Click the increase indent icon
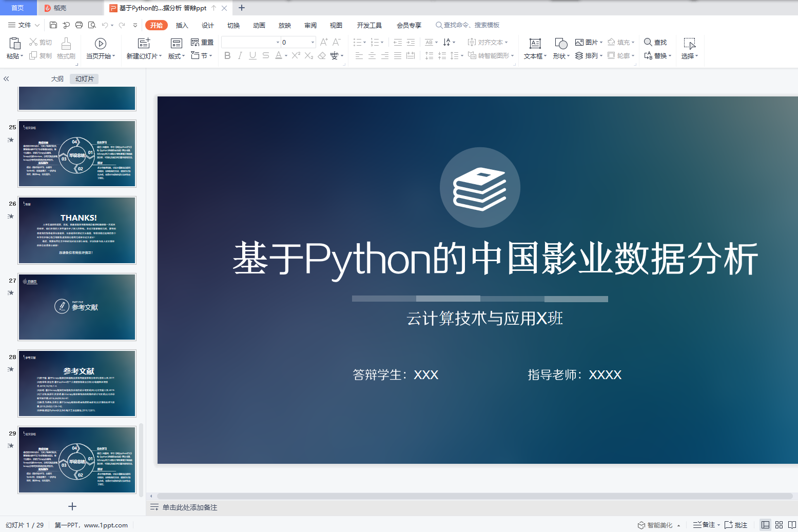 (411, 42)
